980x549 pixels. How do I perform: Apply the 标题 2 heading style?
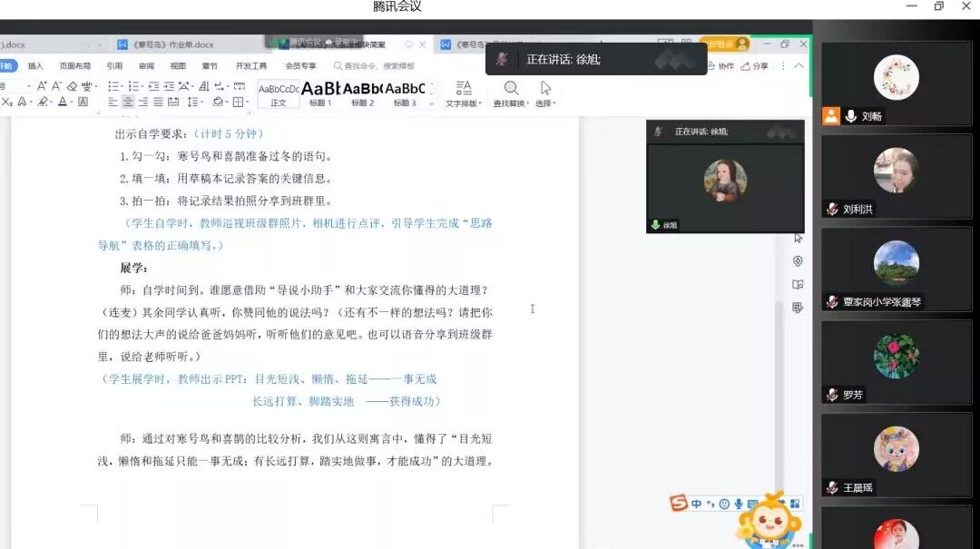(363, 94)
